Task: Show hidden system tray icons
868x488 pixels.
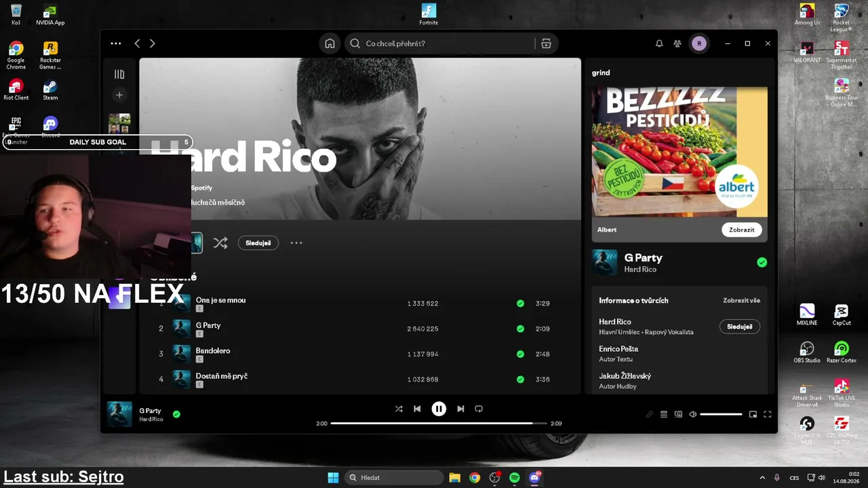Action: pyautogui.click(x=762, y=478)
